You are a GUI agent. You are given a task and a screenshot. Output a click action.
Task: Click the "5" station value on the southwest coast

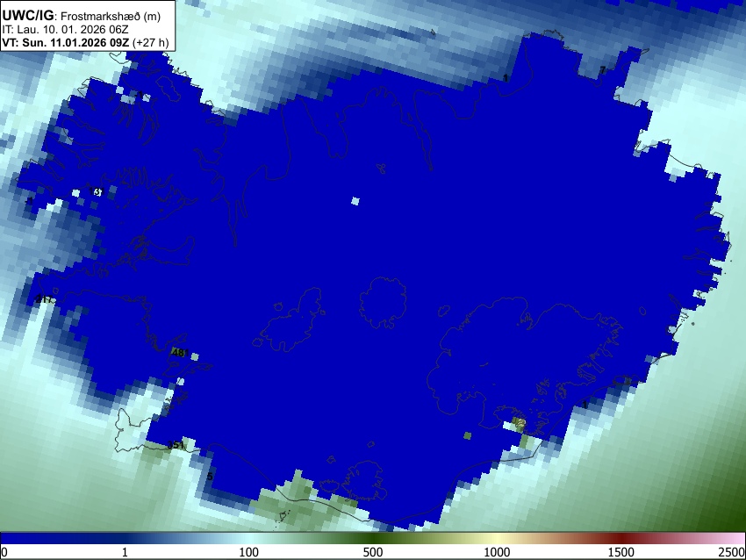point(210,477)
